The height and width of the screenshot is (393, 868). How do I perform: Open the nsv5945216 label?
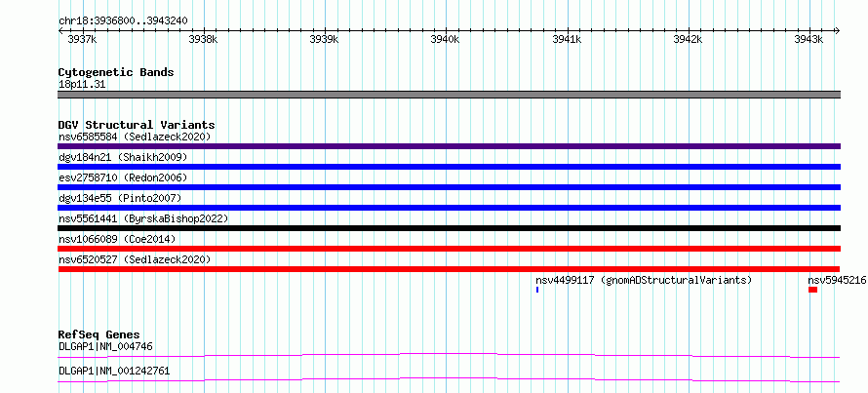[837, 280]
